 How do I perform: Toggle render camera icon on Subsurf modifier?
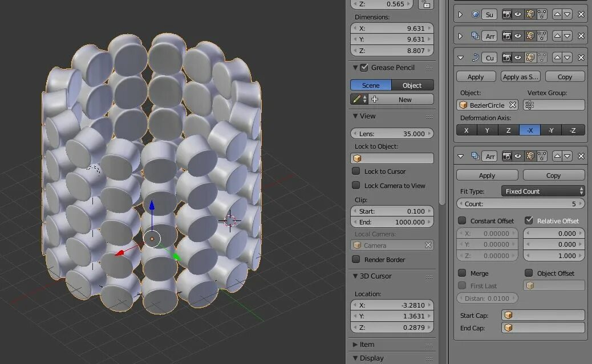(506, 14)
